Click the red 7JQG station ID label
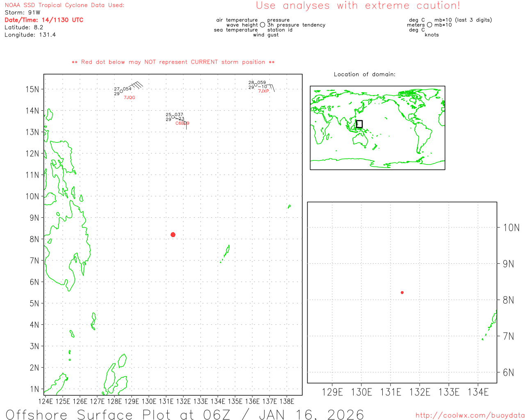The width and height of the screenshot is (525, 420). coord(129,98)
